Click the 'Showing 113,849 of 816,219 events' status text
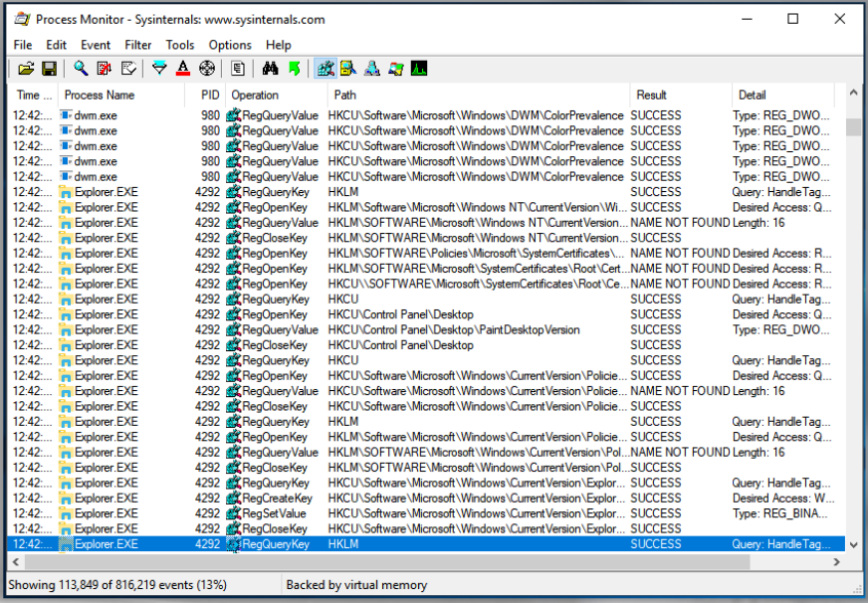The height and width of the screenshot is (603, 868). tap(117, 585)
